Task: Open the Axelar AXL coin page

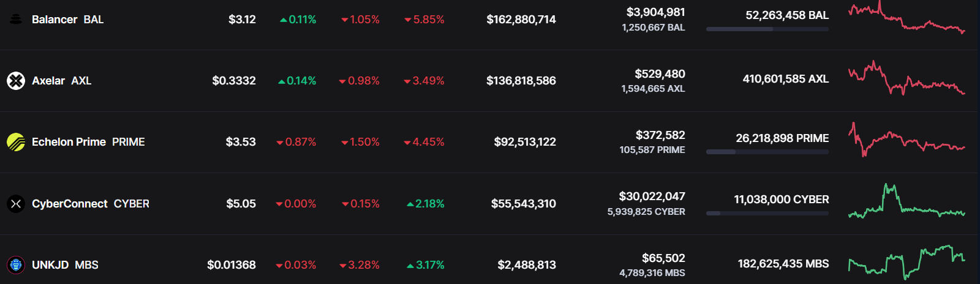Action: point(61,81)
